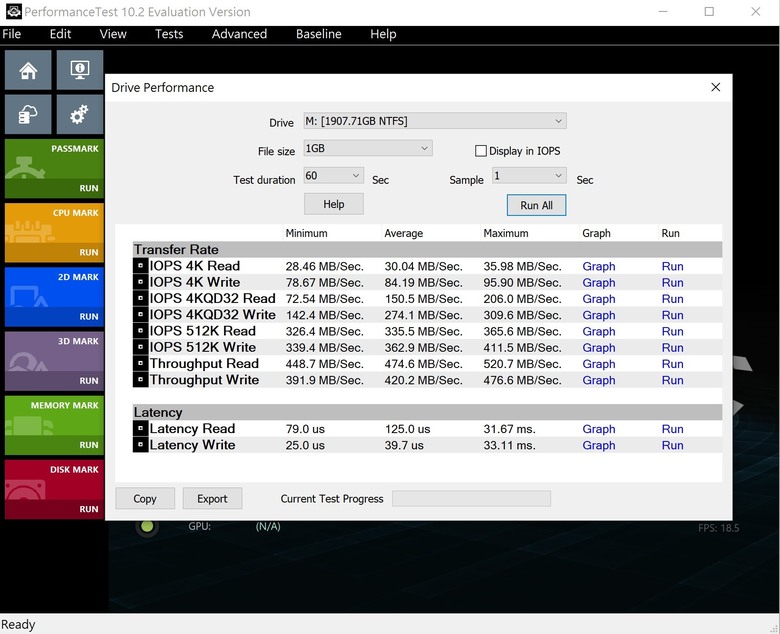This screenshot has width=780, height=634.
Task: Click the square icon beside IOPS 4KQD32 Read
Action: 140,298
